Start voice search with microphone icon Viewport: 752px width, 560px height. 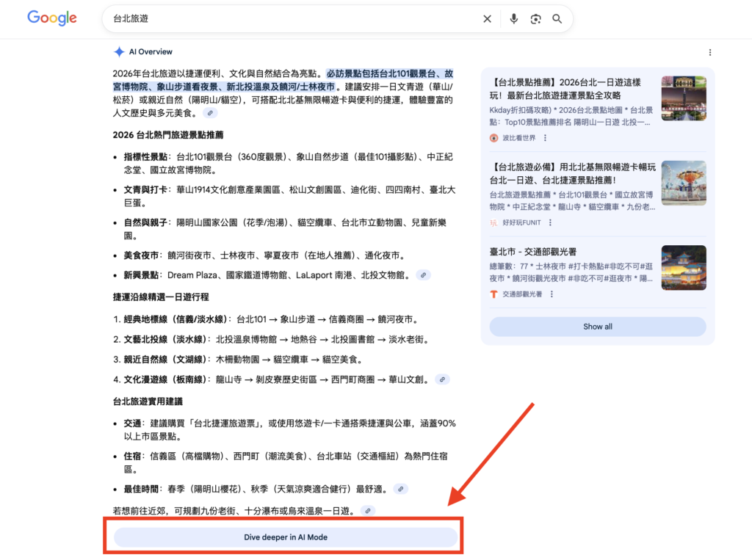pos(514,19)
